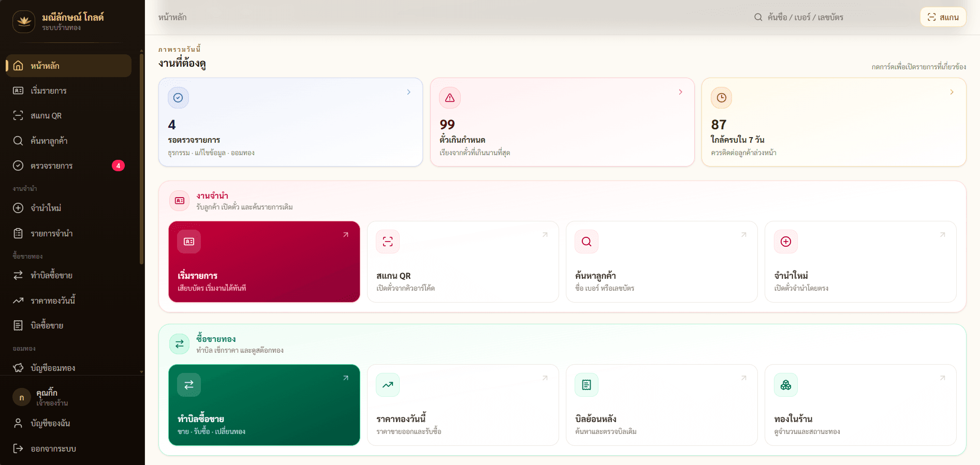Click the จำนำใหม่ tile plus icon
Image resolution: width=980 pixels, height=465 pixels.
point(786,242)
